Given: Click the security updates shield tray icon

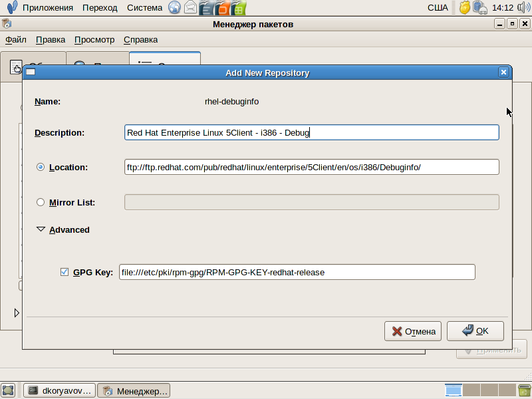Looking at the screenshot, I should click(464, 8).
